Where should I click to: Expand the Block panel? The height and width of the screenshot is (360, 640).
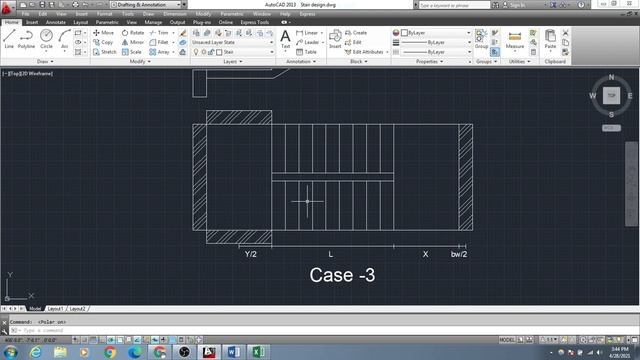tap(358, 62)
